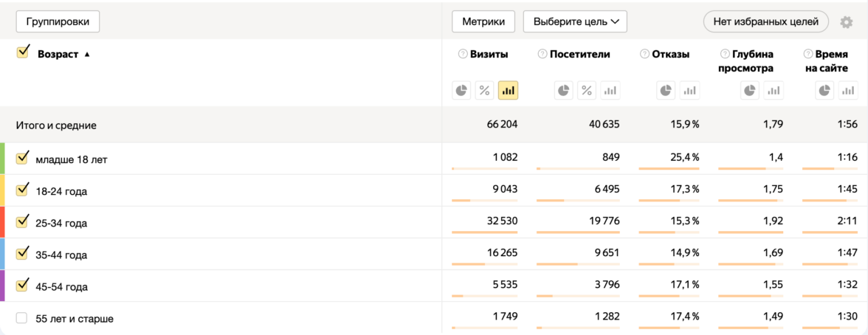
Task: Click bar chart icon under Визиты
Action: coord(508,90)
